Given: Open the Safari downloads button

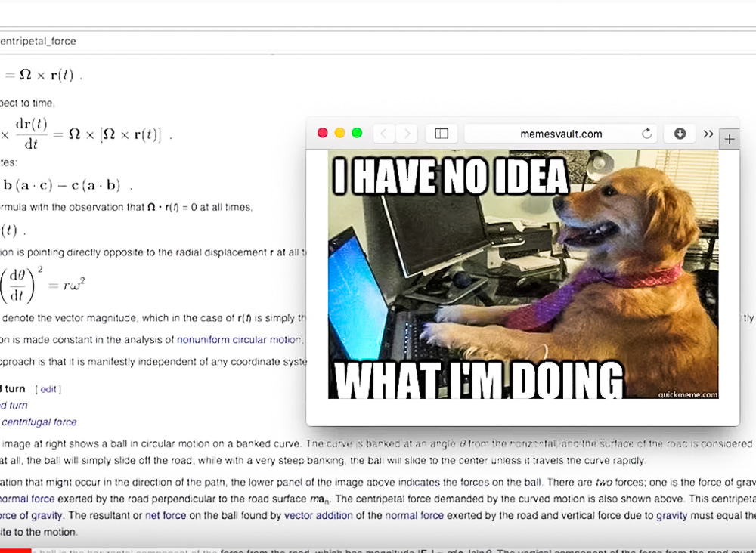Looking at the screenshot, I should tap(679, 134).
